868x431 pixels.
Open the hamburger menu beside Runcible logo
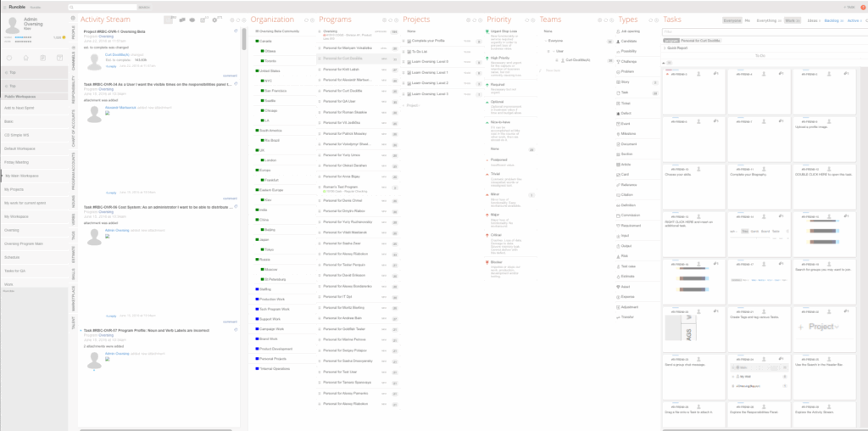pos(5,7)
